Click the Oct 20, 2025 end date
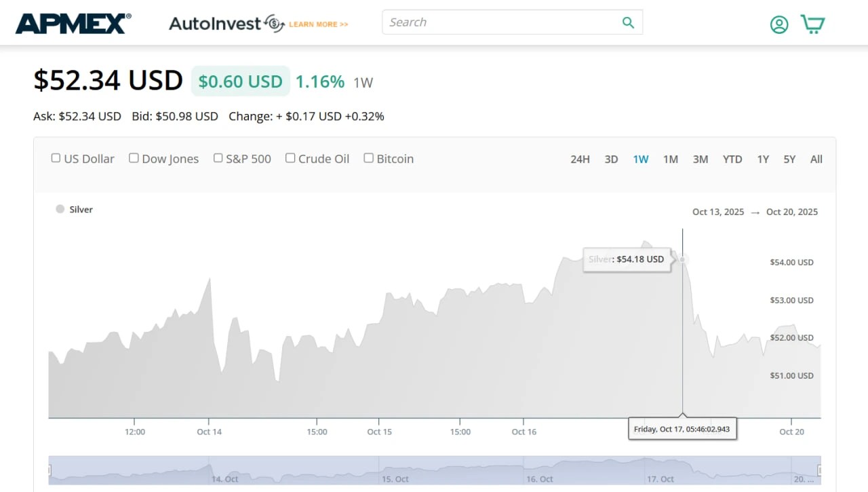Image resolution: width=868 pixels, height=492 pixels. 792,212
